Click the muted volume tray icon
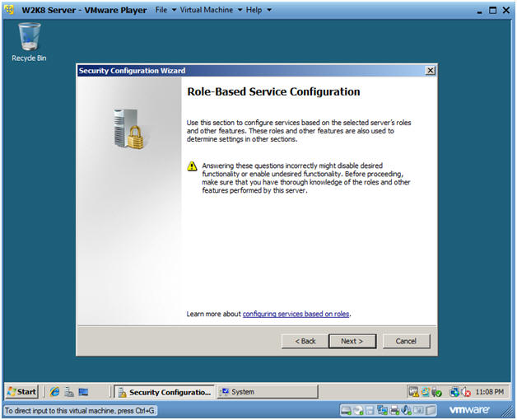 466,392
